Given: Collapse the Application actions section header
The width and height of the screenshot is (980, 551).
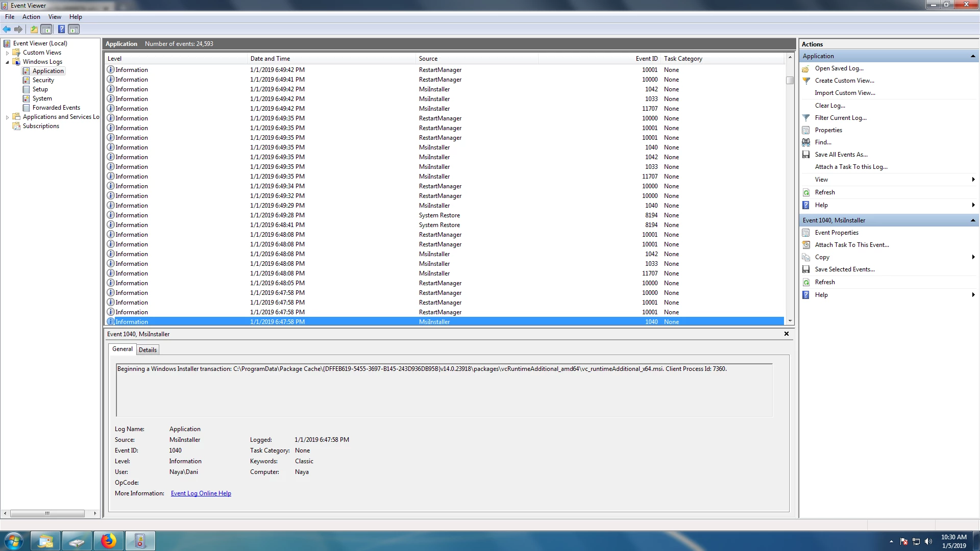Looking at the screenshot, I should (972, 56).
